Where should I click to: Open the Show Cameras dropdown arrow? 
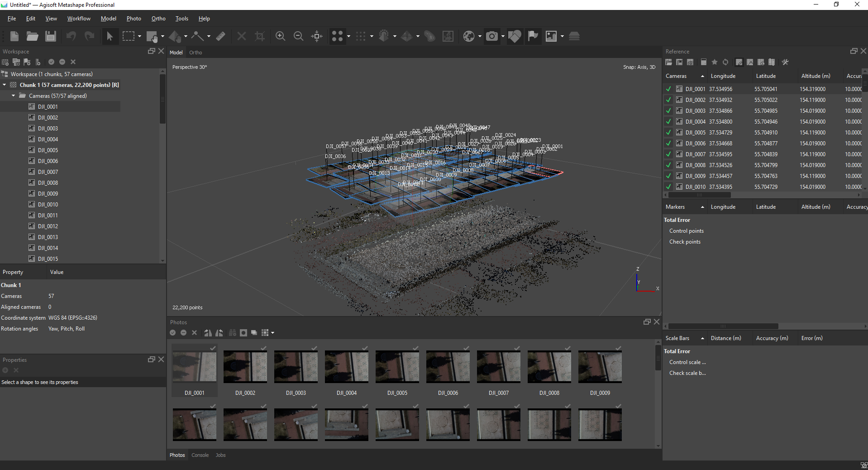[x=503, y=36]
